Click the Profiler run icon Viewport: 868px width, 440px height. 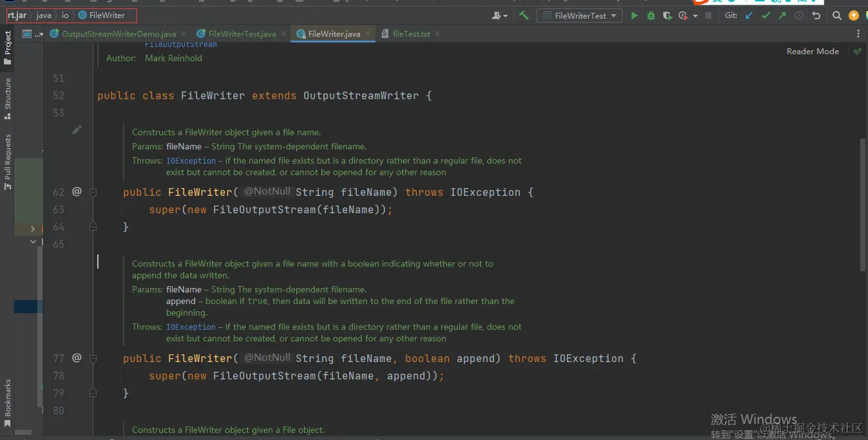point(683,15)
